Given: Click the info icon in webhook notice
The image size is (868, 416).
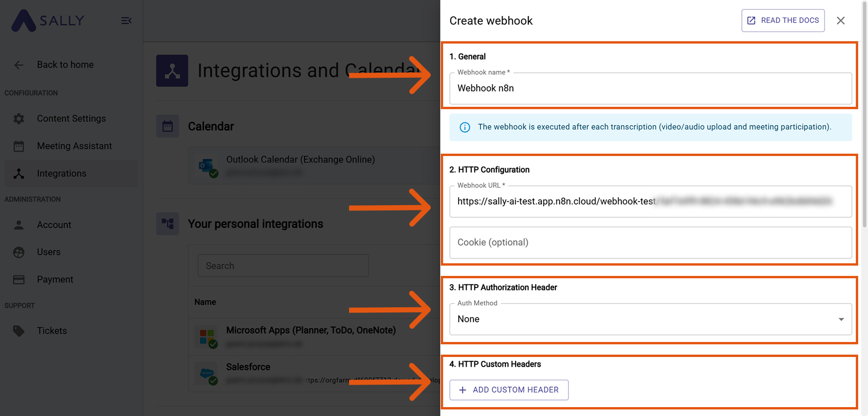Looking at the screenshot, I should [465, 127].
